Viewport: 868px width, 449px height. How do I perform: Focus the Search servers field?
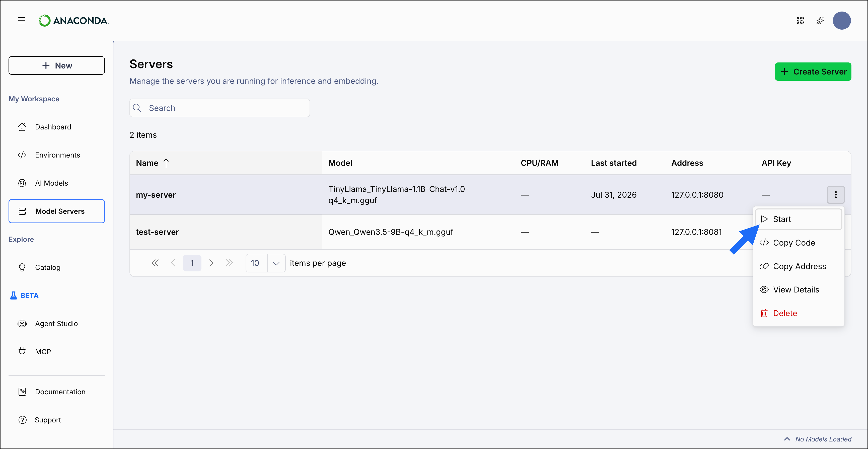[x=220, y=108]
